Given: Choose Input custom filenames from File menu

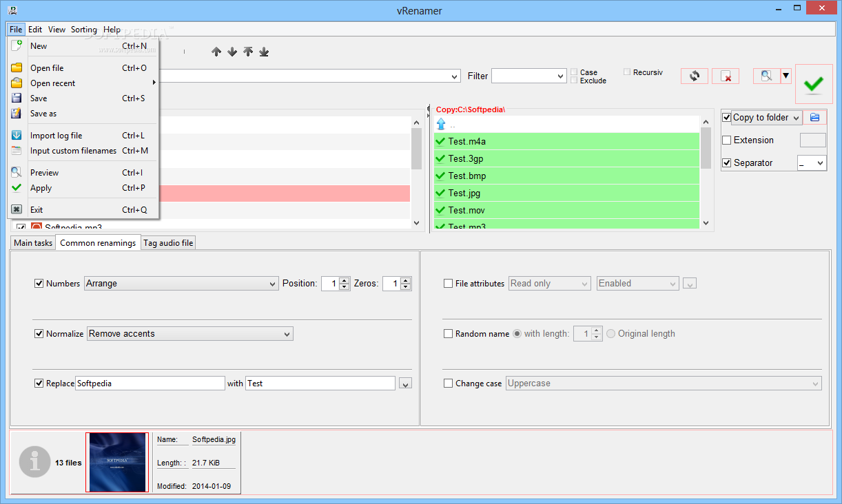Looking at the screenshot, I should 84,151.
